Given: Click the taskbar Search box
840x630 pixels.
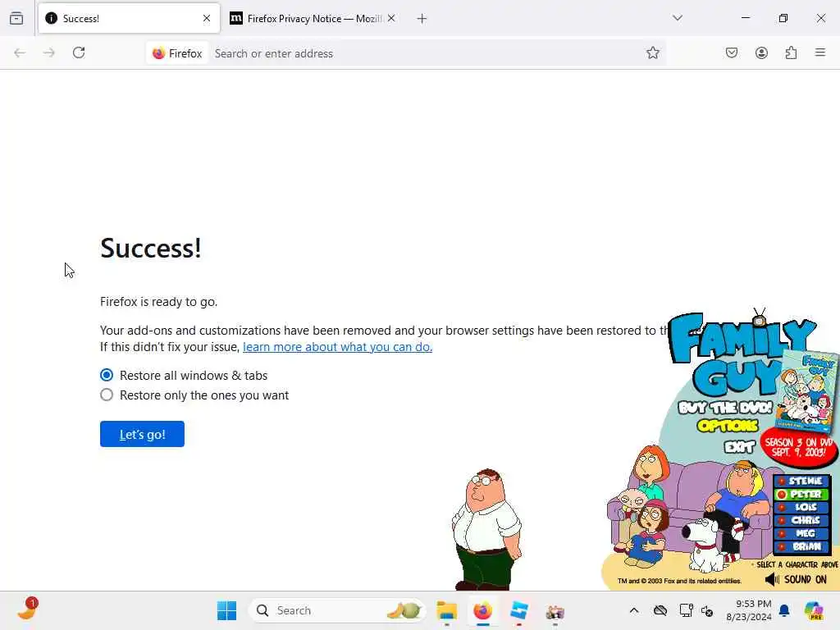Looking at the screenshot, I should coord(337,610).
